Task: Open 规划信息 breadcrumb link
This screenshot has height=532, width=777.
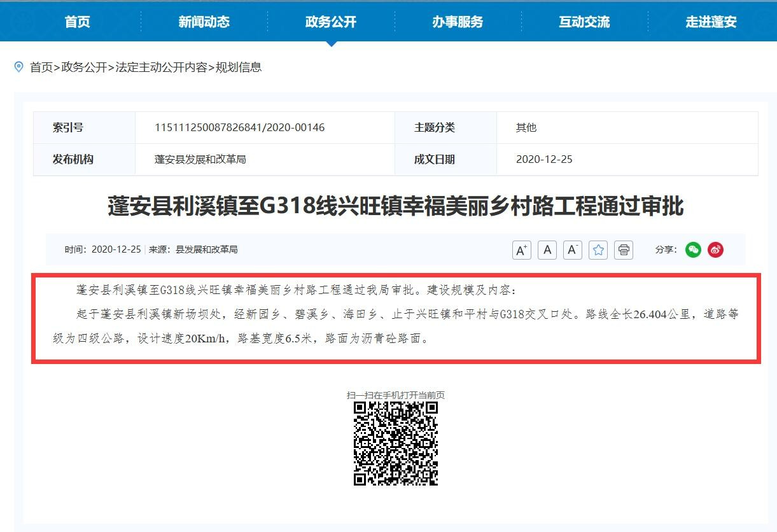Action: 239,67
